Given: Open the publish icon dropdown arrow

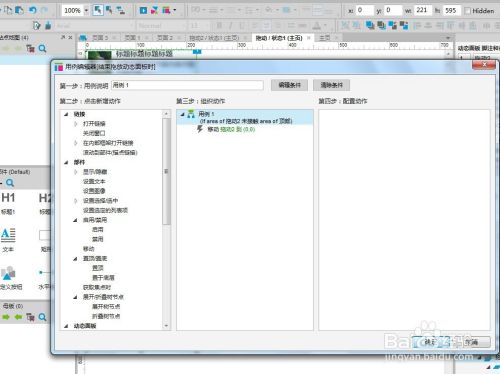Looking at the screenshot, I should point(174,10).
